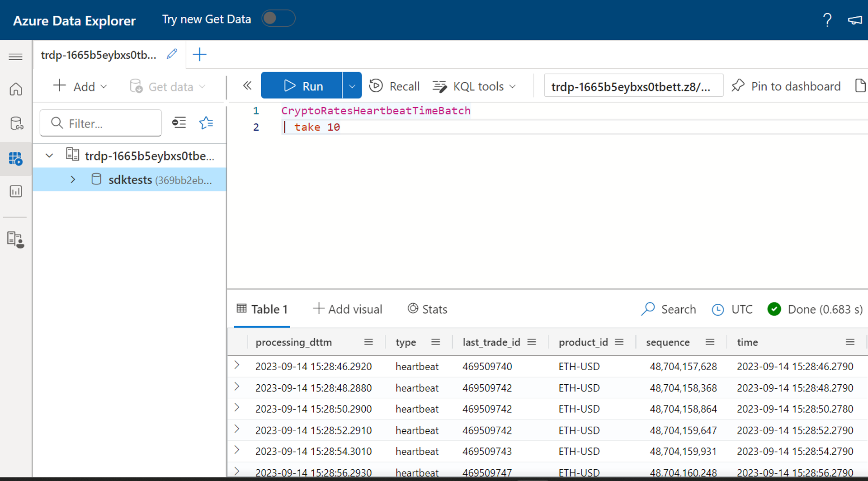Select the Table 1 results tab
The image size is (868, 481).
pos(262,309)
